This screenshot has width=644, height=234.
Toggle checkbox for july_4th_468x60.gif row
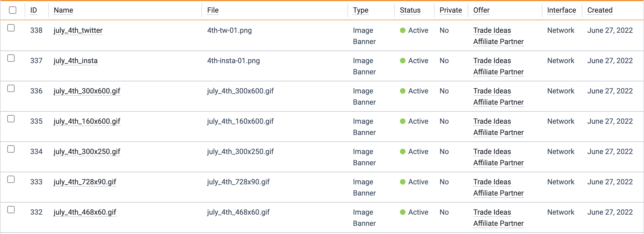coord(11,210)
